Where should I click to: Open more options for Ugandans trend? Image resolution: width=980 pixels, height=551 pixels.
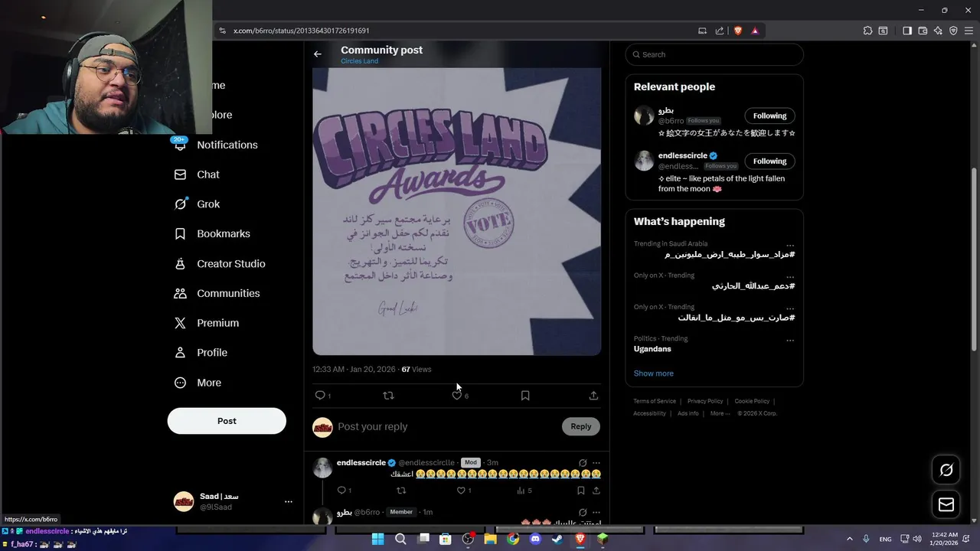pos(790,340)
